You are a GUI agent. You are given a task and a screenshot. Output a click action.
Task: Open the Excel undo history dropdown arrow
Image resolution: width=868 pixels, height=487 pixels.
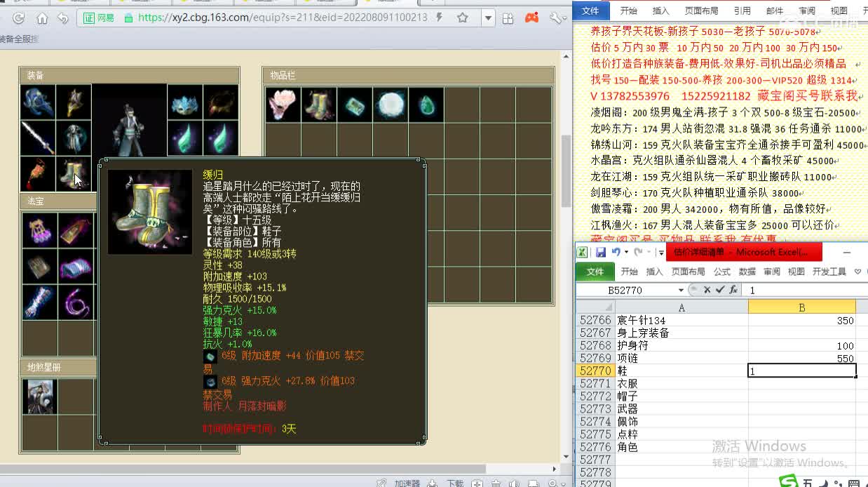click(x=625, y=253)
